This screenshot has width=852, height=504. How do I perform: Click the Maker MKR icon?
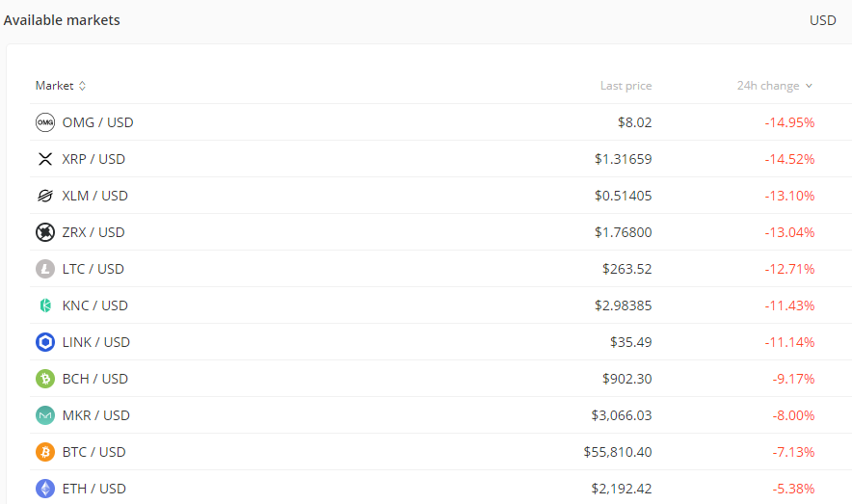(x=45, y=415)
